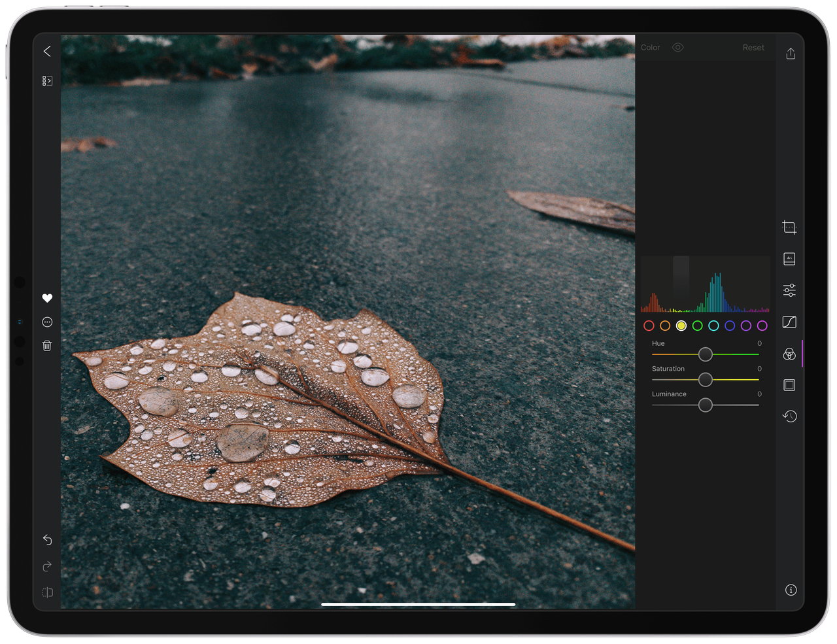The height and width of the screenshot is (644, 837).
Task: Select the purple color channel
Action: coord(746,326)
